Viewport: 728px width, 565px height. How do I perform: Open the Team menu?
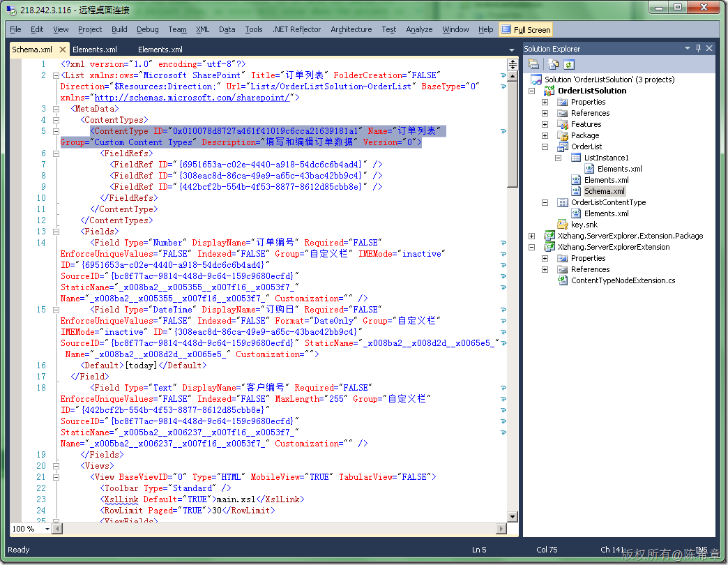[177, 30]
